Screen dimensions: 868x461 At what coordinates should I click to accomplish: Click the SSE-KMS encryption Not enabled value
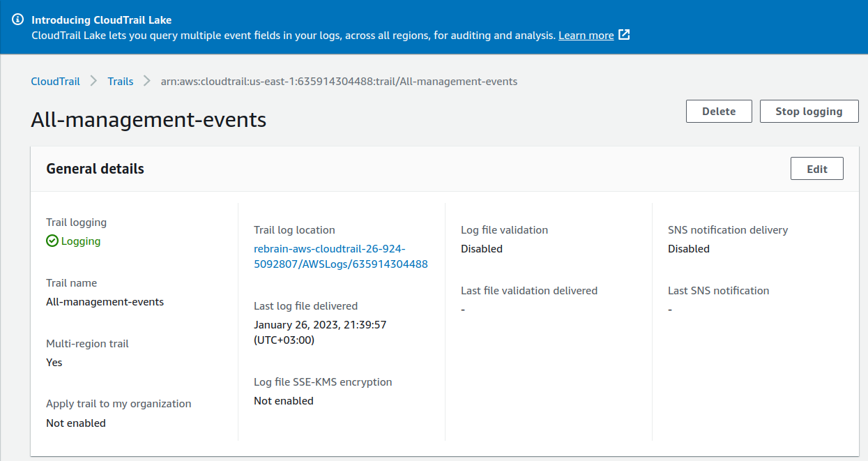point(284,401)
